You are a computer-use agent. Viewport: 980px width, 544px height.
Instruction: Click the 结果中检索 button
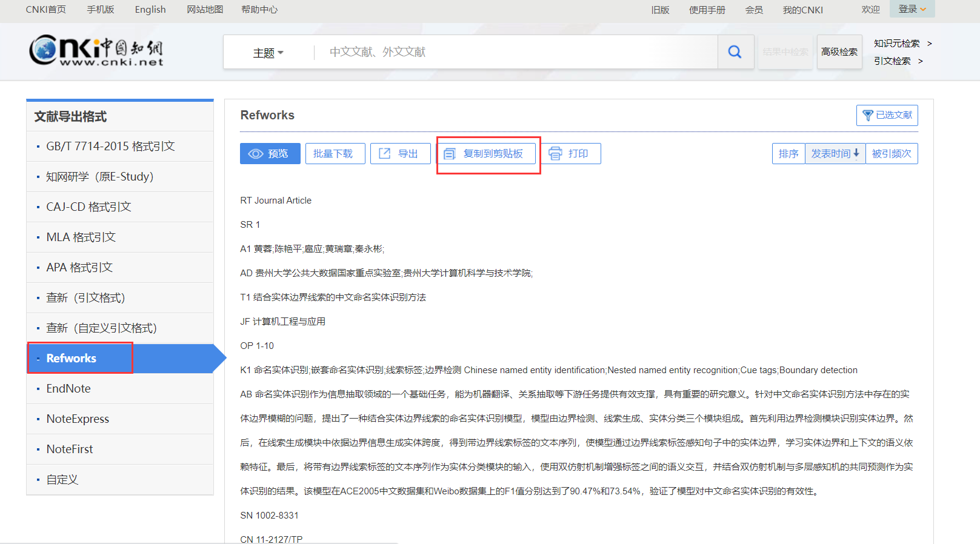[x=785, y=52]
